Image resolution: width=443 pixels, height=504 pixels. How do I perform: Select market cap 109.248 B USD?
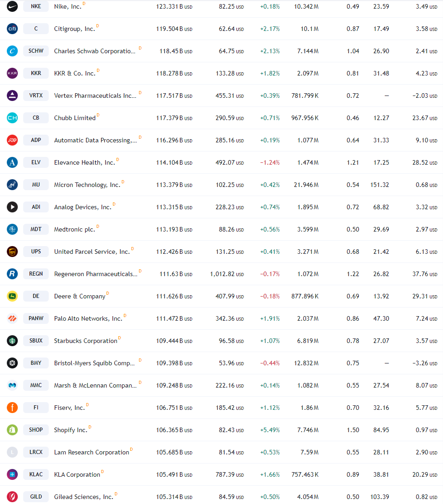(174, 385)
